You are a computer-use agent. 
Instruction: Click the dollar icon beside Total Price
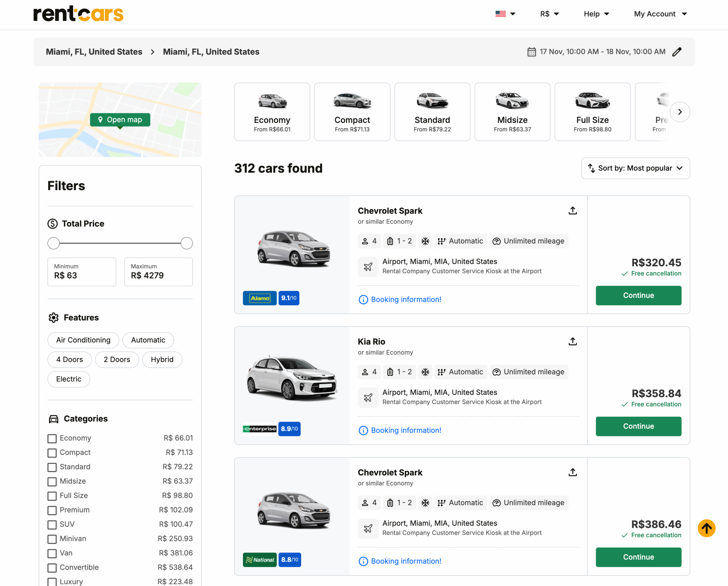click(x=53, y=224)
